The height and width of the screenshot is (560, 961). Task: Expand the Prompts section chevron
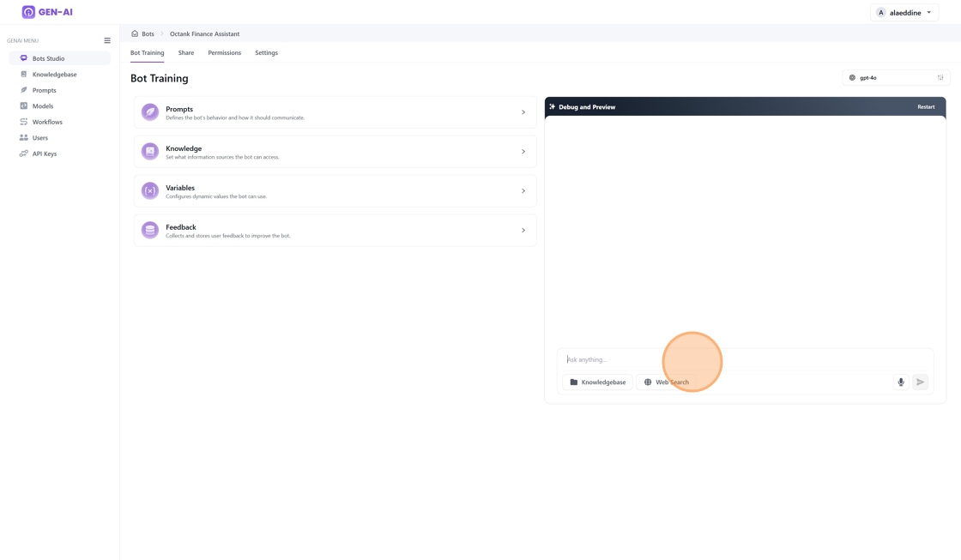(523, 112)
